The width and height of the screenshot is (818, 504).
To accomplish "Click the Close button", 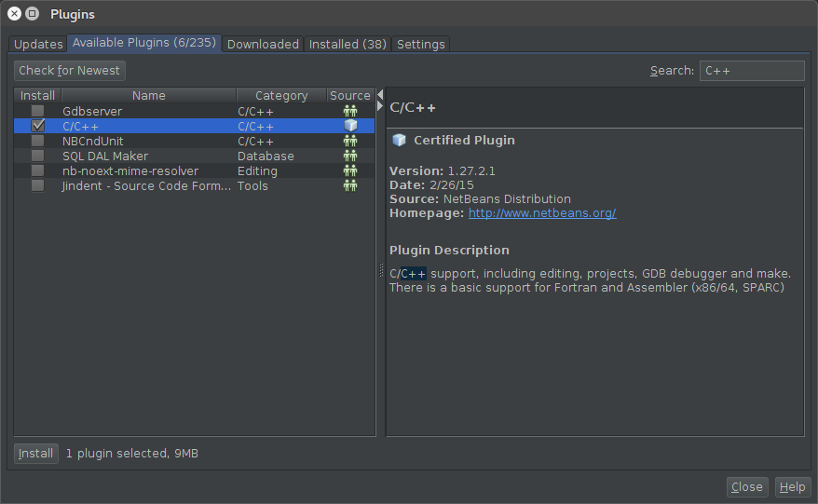I will [x=747, y=487].
